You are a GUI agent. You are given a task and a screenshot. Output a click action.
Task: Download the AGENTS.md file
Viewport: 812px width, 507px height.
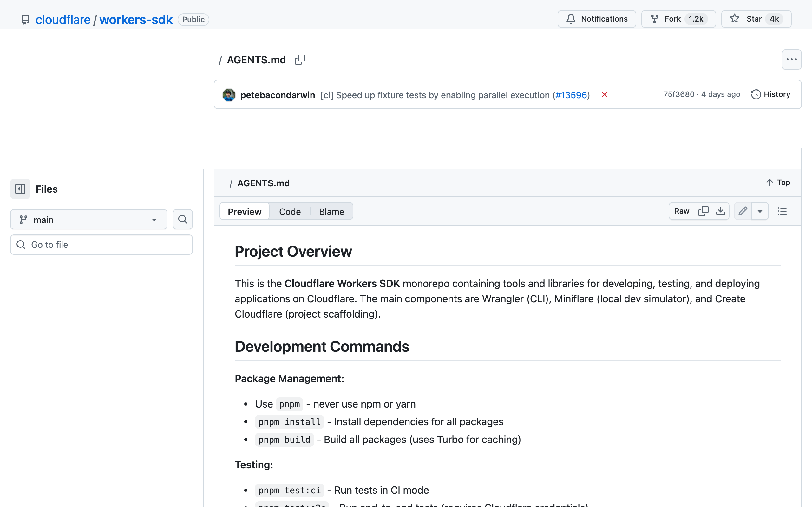[721, 211]
